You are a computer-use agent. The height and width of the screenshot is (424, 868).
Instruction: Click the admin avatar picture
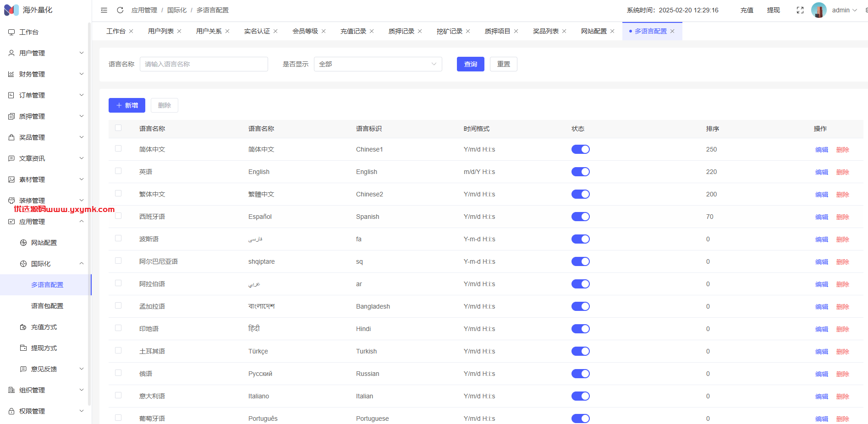(819, 10)
